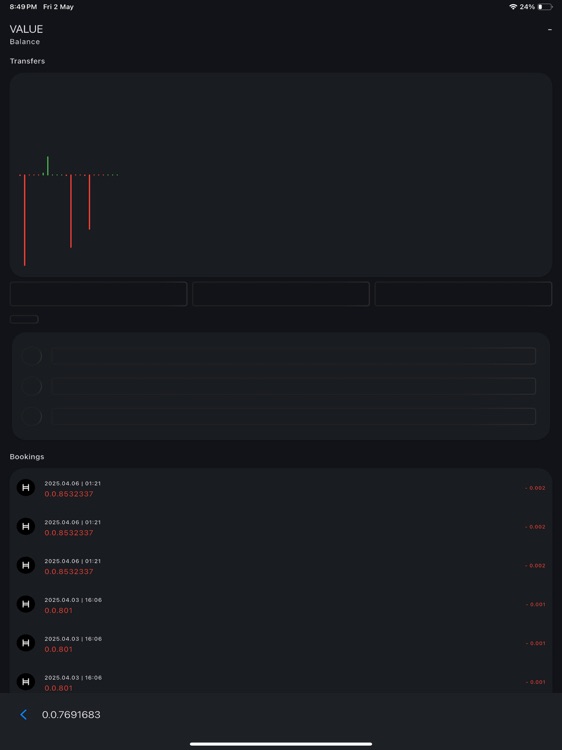This screenshot has width=562, height=750.
Task: Open second booking account 0.0.801
Action: click(x=58, y=649)
